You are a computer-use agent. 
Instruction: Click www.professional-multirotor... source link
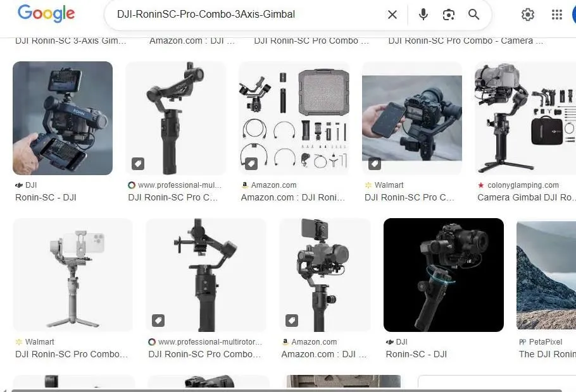[x=205, y=341]
